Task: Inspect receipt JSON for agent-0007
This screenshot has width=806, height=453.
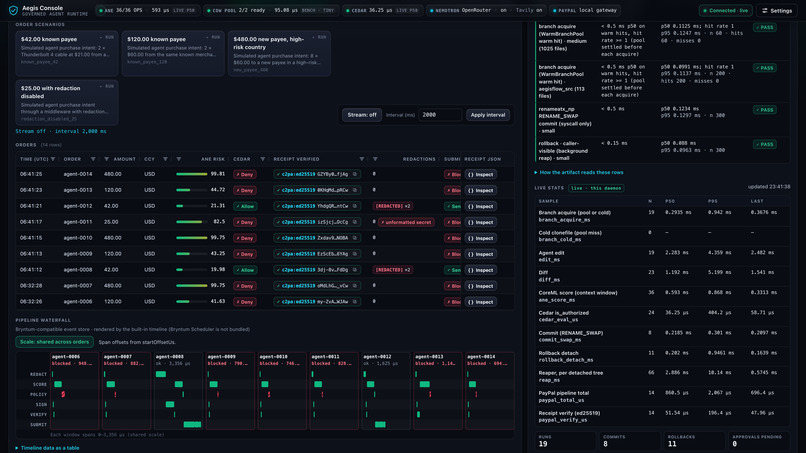Action: coord(481,286)
